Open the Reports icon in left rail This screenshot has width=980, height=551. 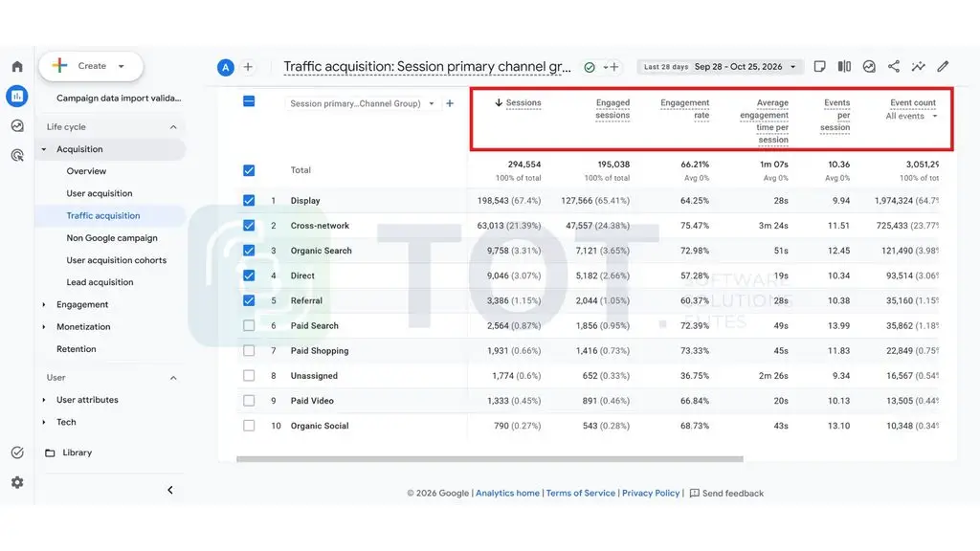point(17,97)
